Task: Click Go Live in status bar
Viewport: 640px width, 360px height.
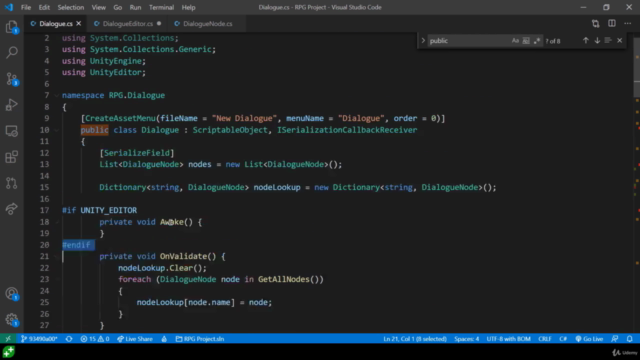Action: coord(589,339)
